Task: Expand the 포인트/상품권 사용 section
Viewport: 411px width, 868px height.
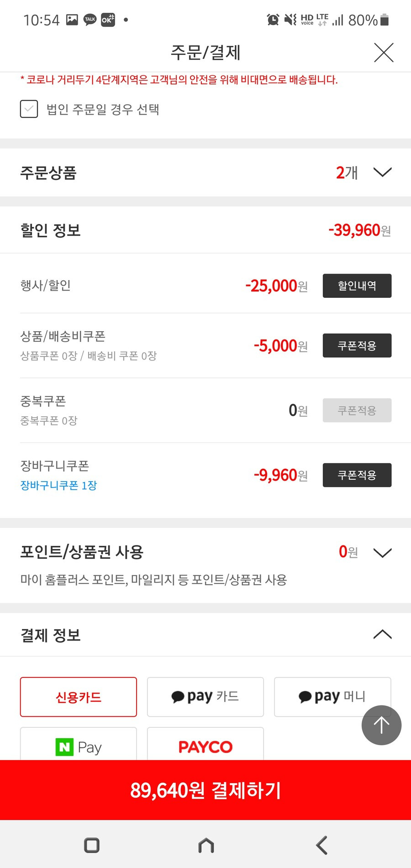Action: [383, 552]
